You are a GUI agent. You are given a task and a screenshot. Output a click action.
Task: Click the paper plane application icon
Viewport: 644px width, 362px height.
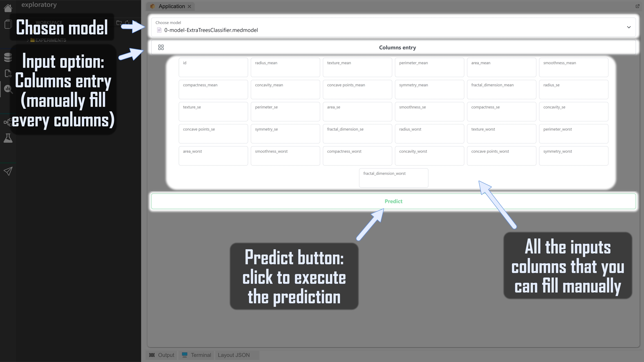pyautogui.click(x=8, y=171)
